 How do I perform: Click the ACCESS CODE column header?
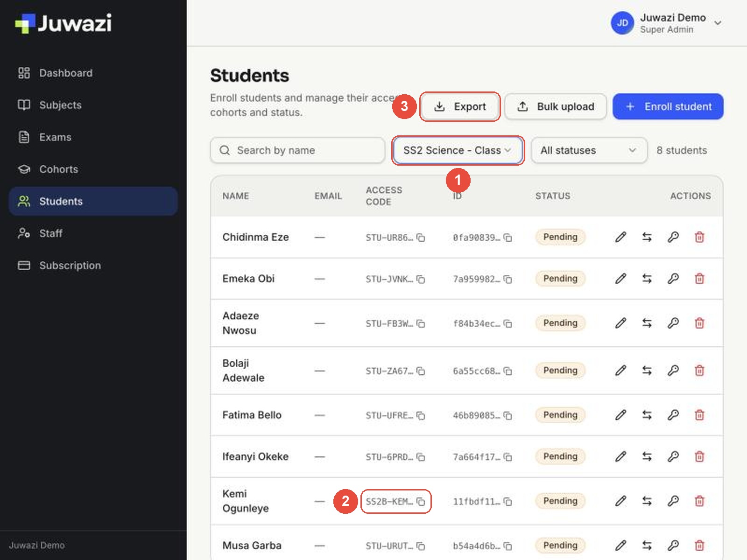coord(384,196)
